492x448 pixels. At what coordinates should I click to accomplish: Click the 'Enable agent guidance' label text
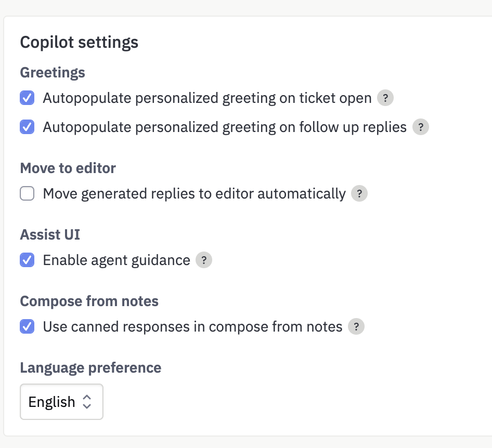pyautogui.click(x=116, y=260)
